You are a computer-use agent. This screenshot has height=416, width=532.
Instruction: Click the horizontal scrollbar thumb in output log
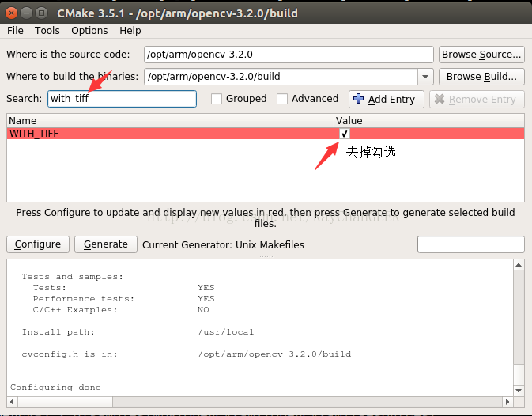coord(65,402)
